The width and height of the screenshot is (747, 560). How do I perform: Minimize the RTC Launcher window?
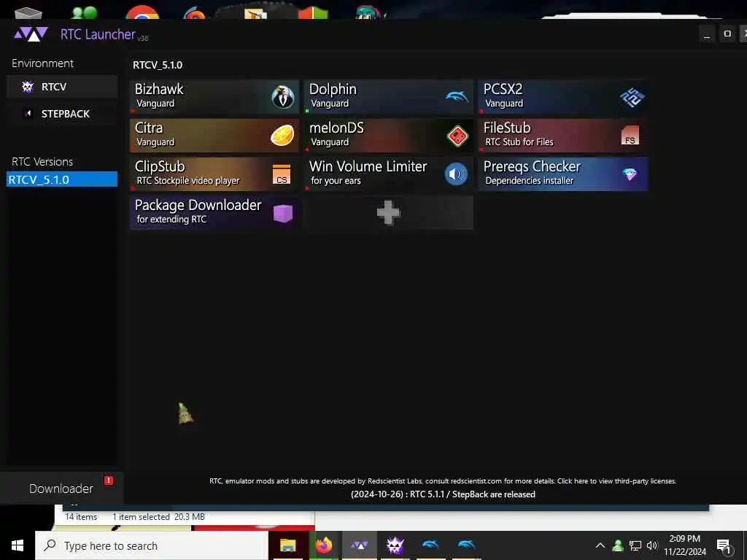tap(707, 34)
